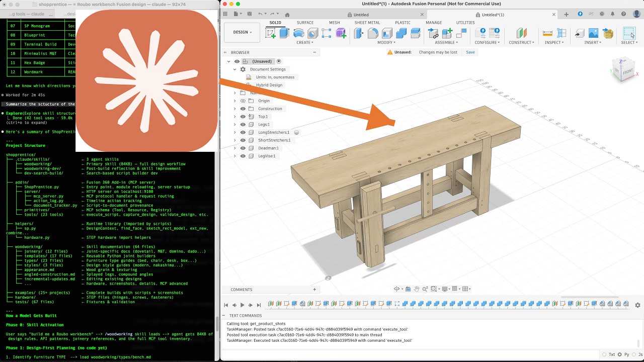Open the DESIGN workspace dropdown
Screen dimensions: 644x362
coord(243,32)
